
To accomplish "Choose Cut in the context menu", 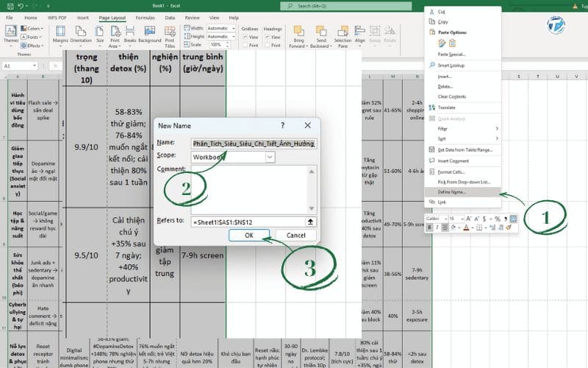I will [462, 12].
